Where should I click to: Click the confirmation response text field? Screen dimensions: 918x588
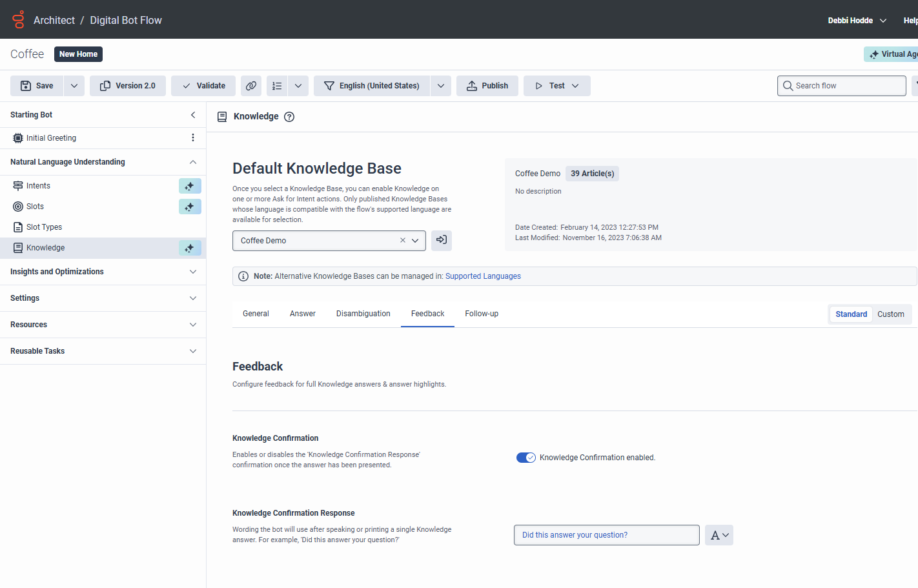(x=607, y=535)
